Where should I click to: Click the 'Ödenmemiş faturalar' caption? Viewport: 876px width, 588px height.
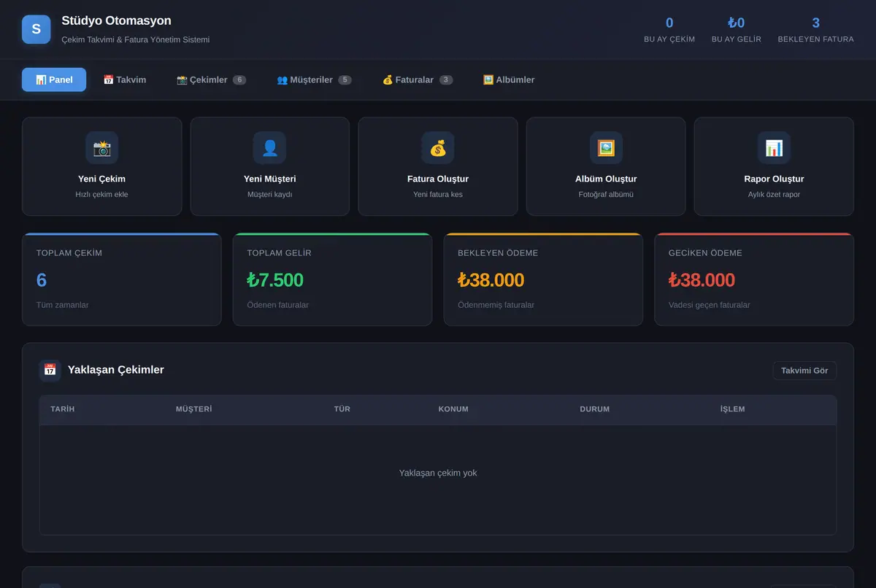pos(496,305)
